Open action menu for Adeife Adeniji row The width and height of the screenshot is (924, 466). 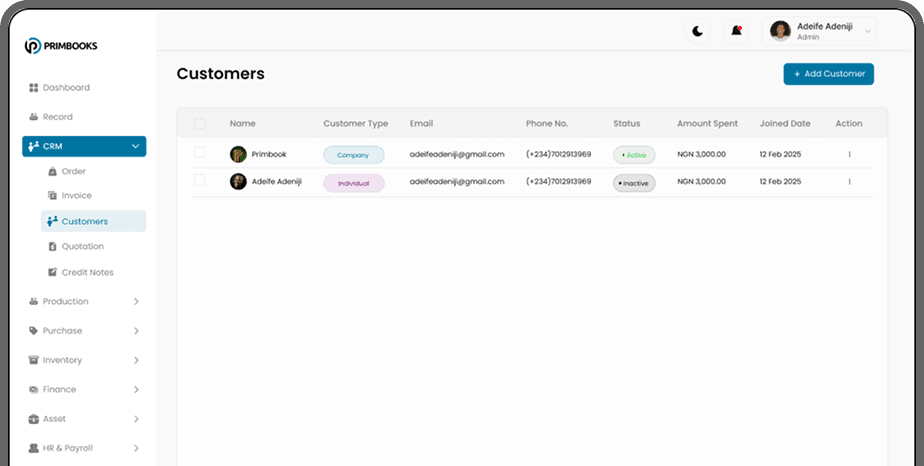pyautogui.click(x=849, y=181)
